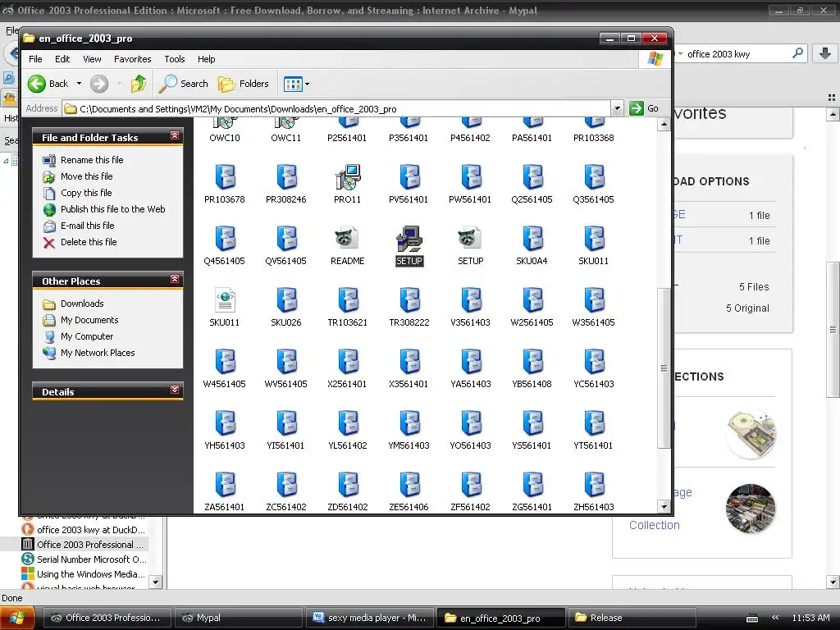Open the File menu in Explorer

(x=35, y=59)
